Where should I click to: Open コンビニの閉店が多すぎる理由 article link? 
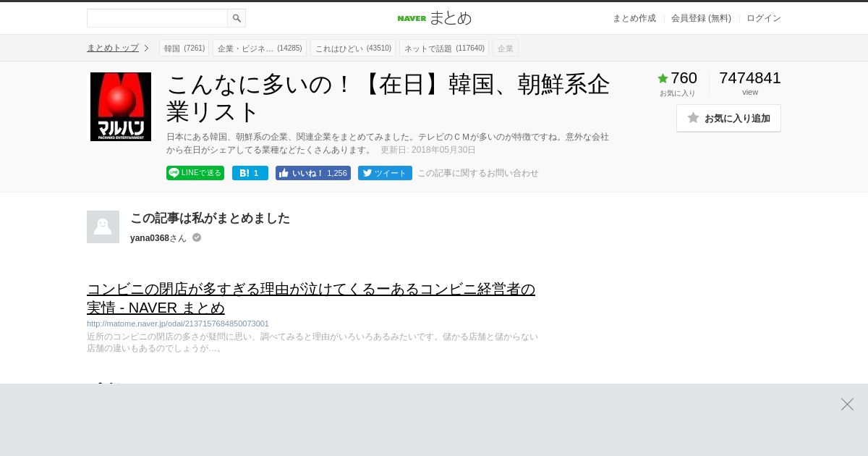coord(311,298)
